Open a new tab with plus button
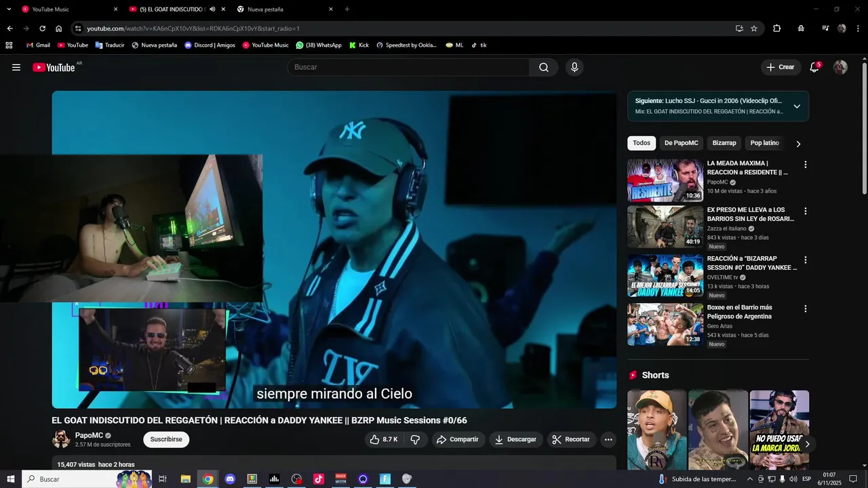This screenshot has width=868, height=488. tap(347, 9)
